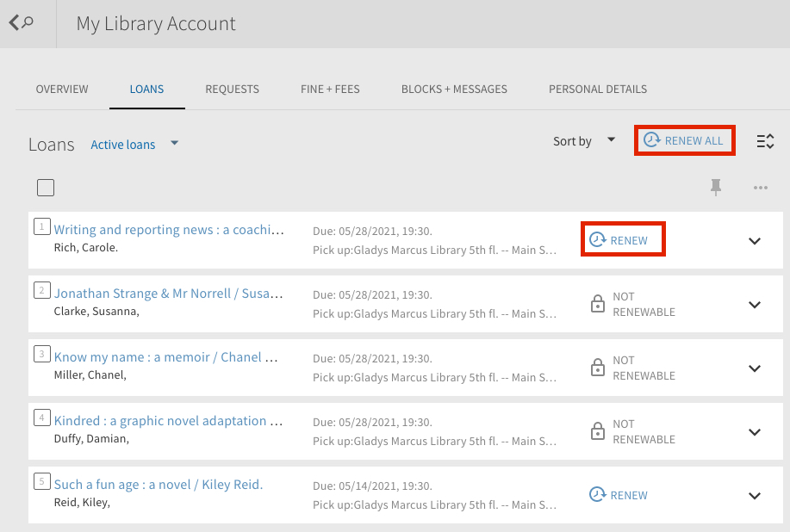The width and height of the screenshot is (790, 532).
Task: Select loan number 3 checkbox
Action: pyautogui.click(x=42, y=354)
